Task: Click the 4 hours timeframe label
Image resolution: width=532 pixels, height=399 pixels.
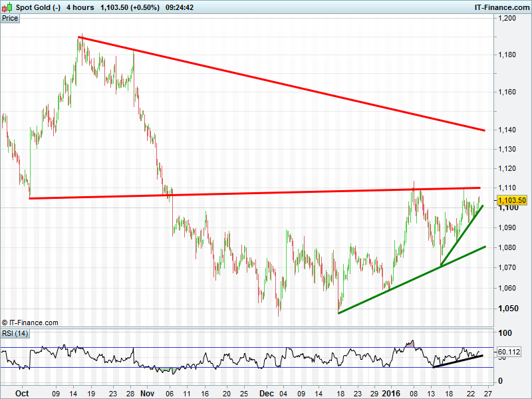Action: tap(80, 7)
